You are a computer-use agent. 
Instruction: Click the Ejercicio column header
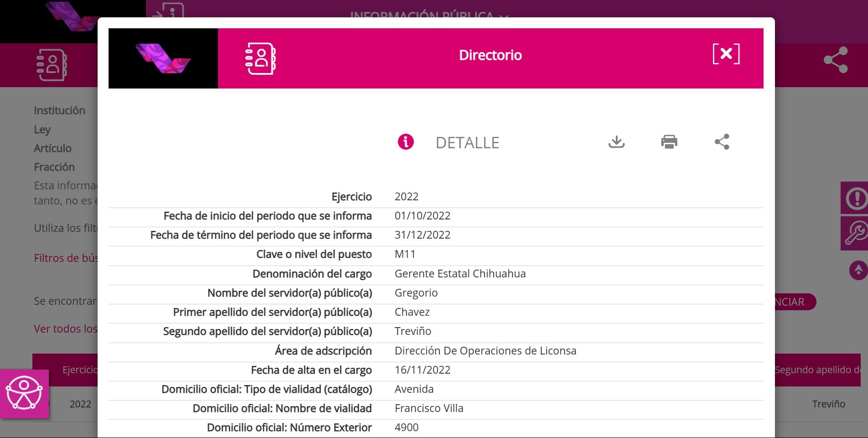[x=80, y=370]
